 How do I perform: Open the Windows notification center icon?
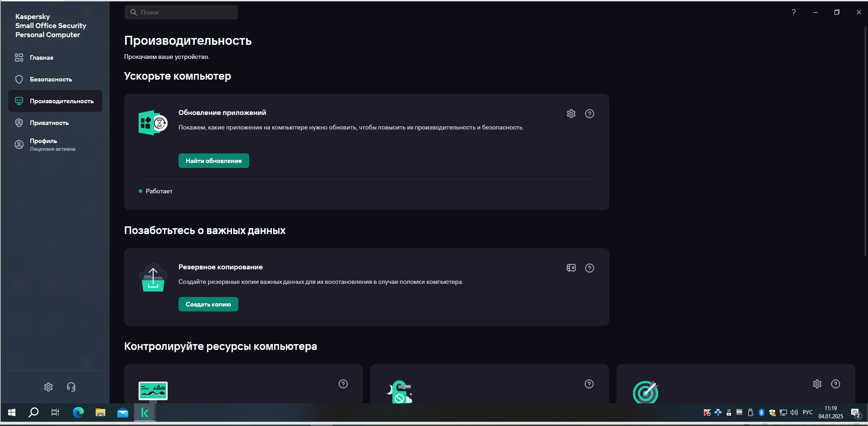(855, 413)
